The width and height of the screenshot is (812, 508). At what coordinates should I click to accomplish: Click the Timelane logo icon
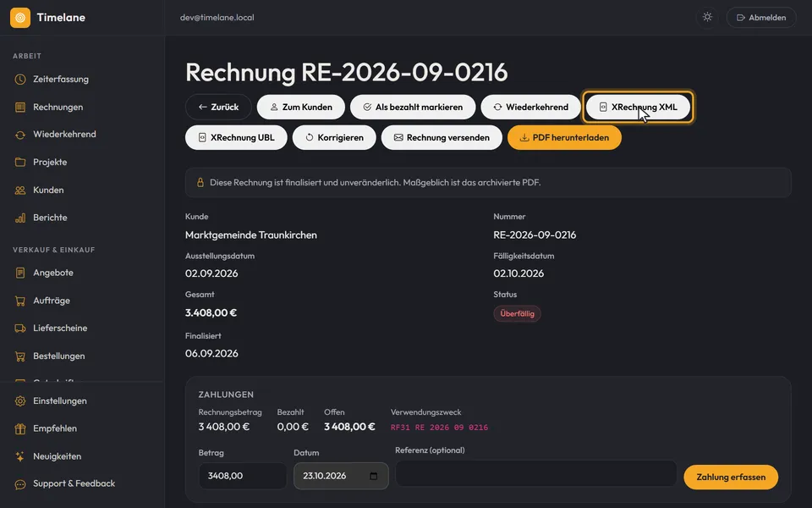pyautogui.click(x=20, y=18)
